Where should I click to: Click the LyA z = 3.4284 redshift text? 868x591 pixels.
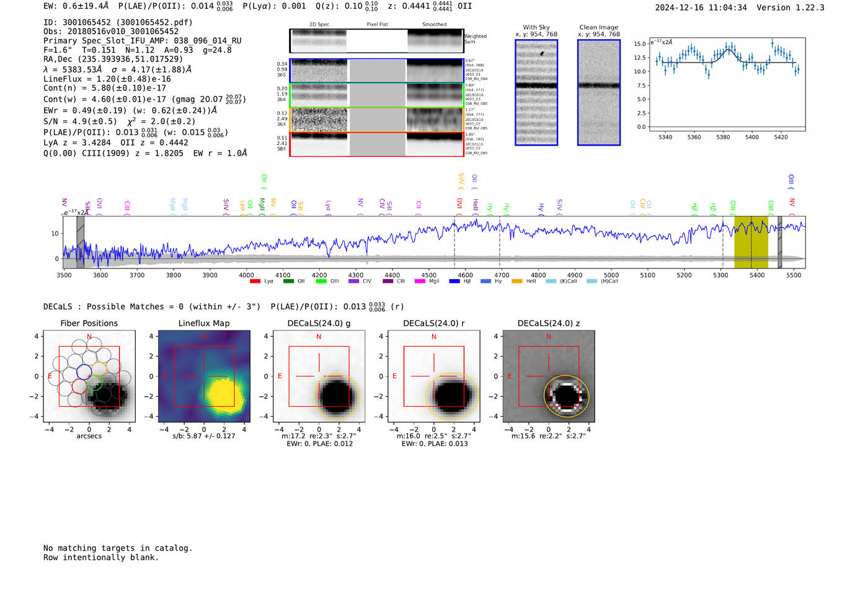point(77,143)
